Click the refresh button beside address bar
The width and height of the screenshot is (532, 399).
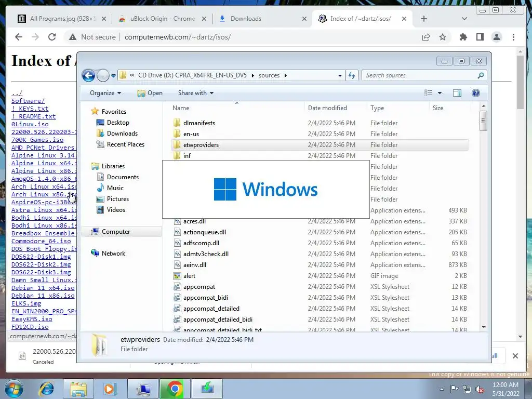pos(352,75)
